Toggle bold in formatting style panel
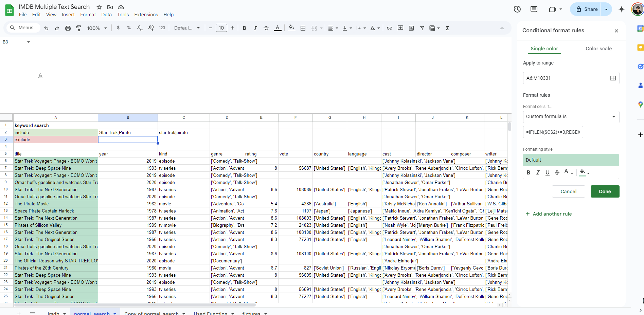Viewport: 644px width, 315px height. click(528, 172)
